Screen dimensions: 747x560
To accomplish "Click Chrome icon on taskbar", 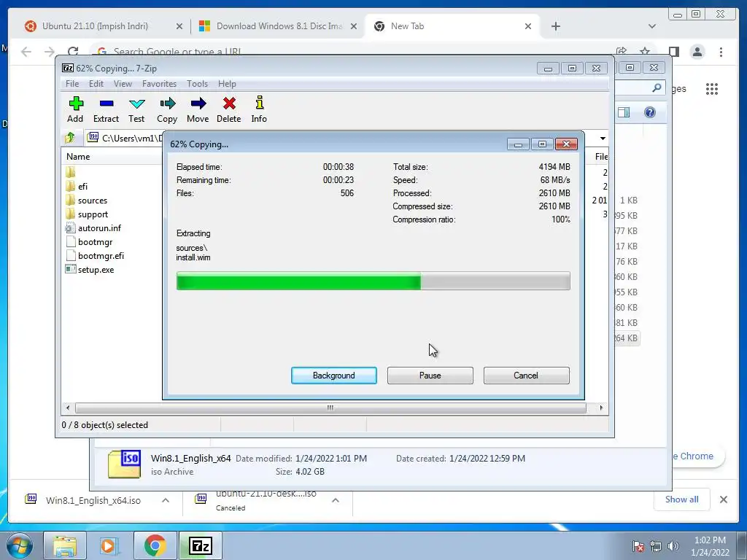I will (155, 545).
